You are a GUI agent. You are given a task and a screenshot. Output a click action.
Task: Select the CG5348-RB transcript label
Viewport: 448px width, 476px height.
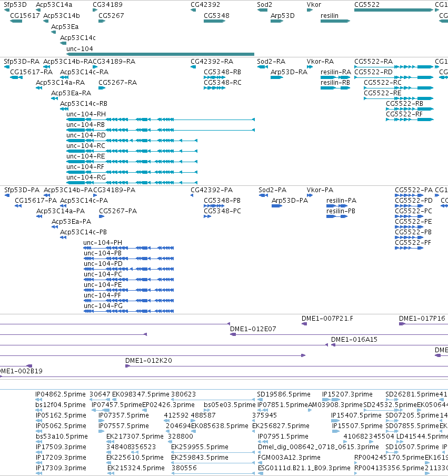[x=223, y=72]
